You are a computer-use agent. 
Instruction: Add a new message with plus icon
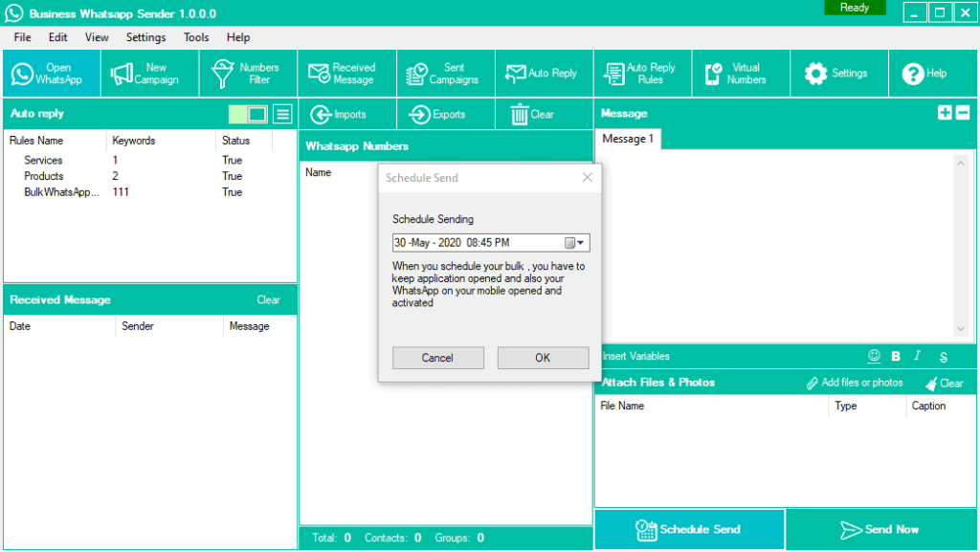click(945, 113)
